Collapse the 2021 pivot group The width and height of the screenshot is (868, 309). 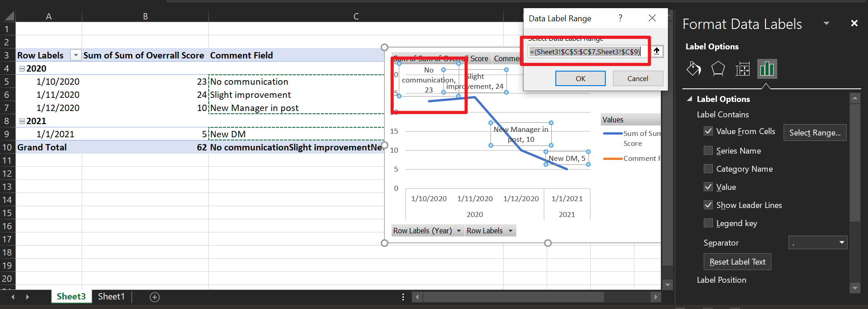21,121
